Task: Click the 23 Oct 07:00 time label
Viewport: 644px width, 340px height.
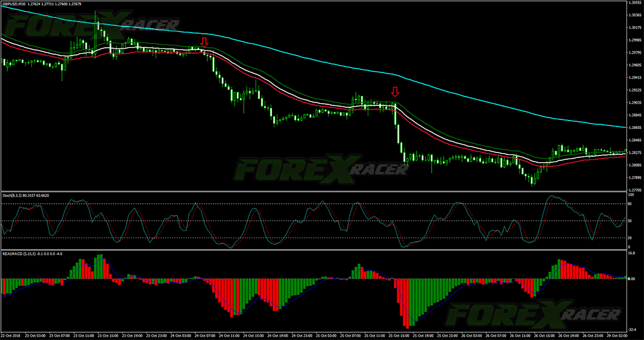Action: (x=60, y=335)
